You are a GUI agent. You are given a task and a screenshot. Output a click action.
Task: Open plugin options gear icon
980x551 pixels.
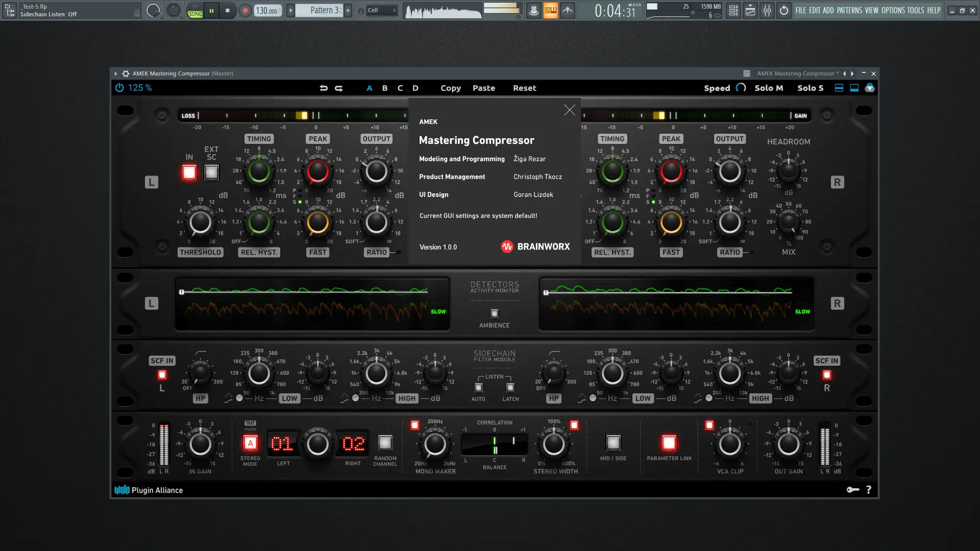pyautogui.click(x=126, y=73)
